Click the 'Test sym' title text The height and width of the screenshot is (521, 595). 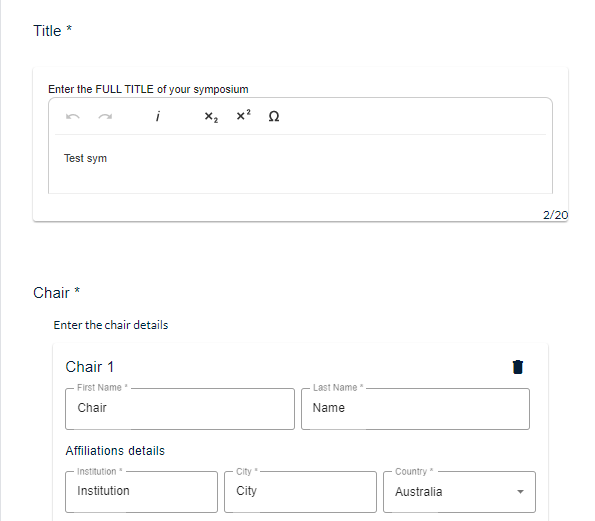pos(85,158)
